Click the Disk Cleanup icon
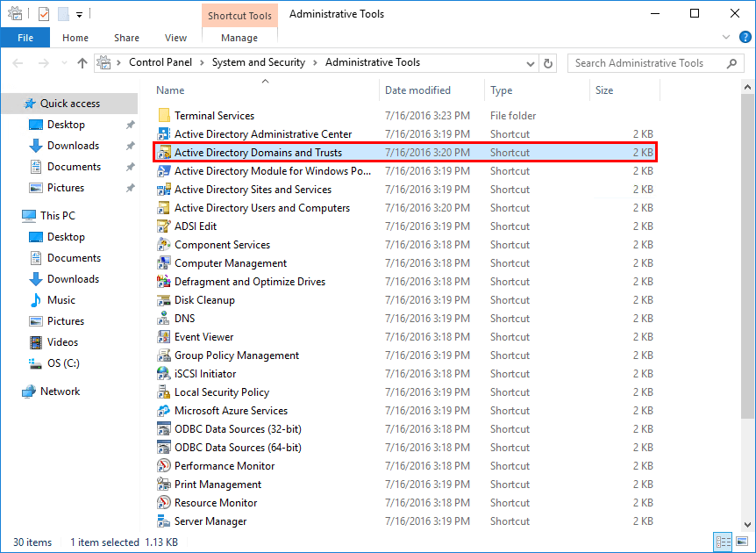This screenshot has height=553, width=756. pos(164,300)
